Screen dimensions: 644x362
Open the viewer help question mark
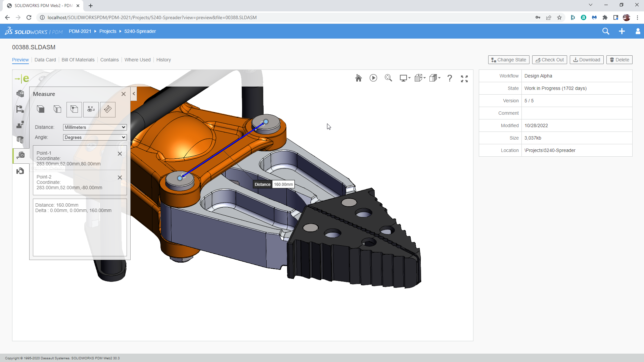point(449,79)
